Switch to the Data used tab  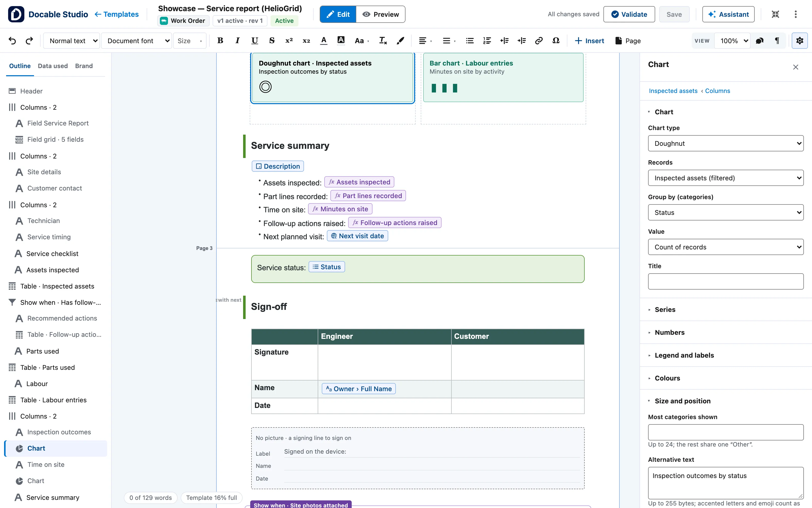pos(53,66)
